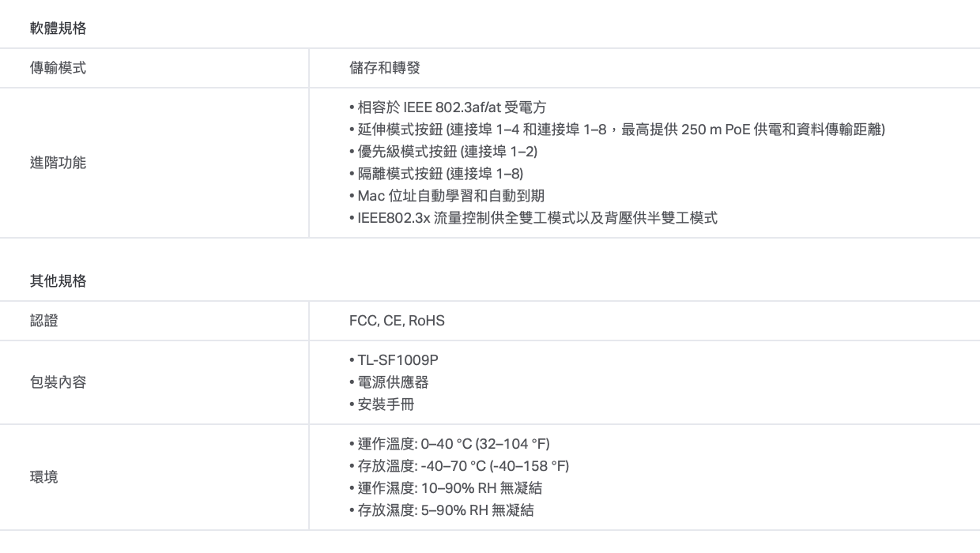Select the 傳輸模式 row label

58,68
